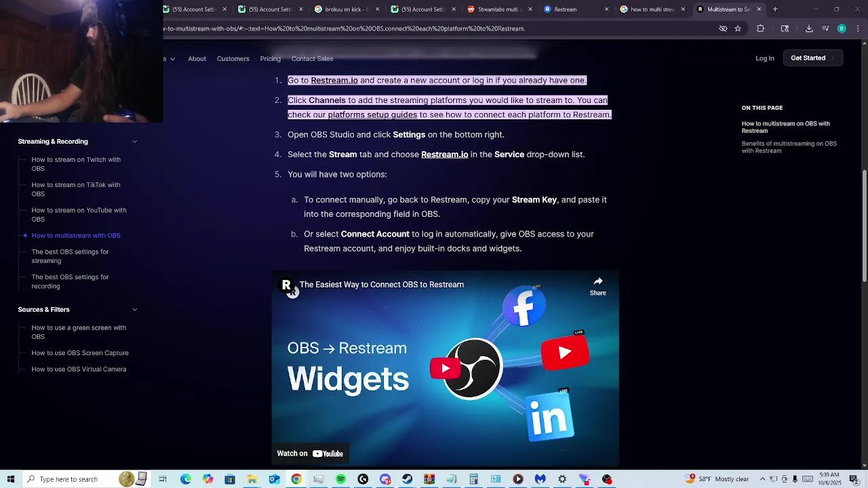Switch to 'brokuu on kick' tab
868x488 pixels.
tap(346, 9)
